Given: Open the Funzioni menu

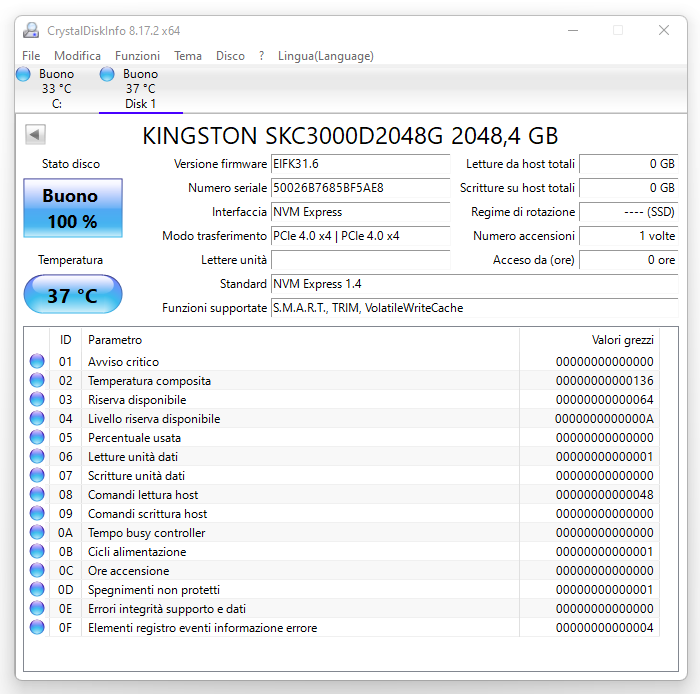Looking at the screenshot, I should coord(138,56).
